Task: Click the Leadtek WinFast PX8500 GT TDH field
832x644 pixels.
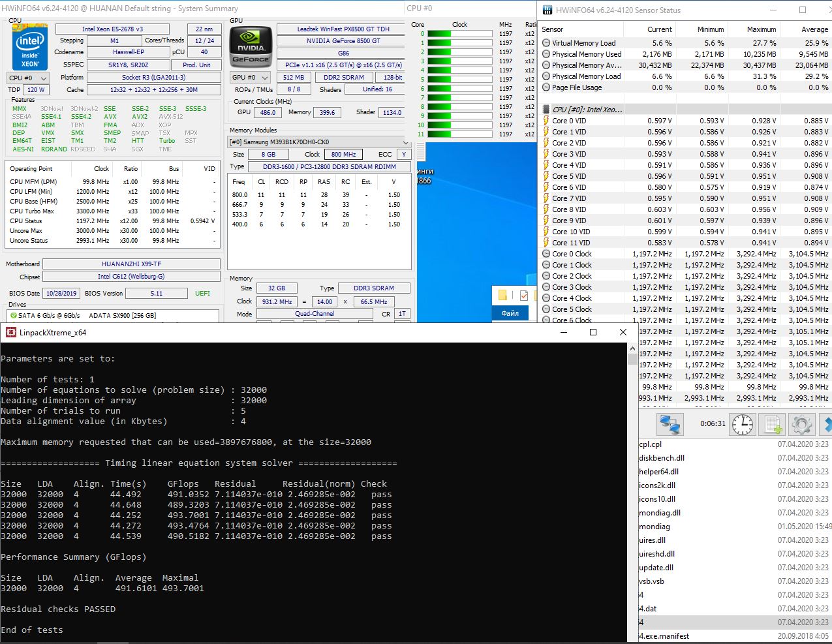Action: pos(343,29)
